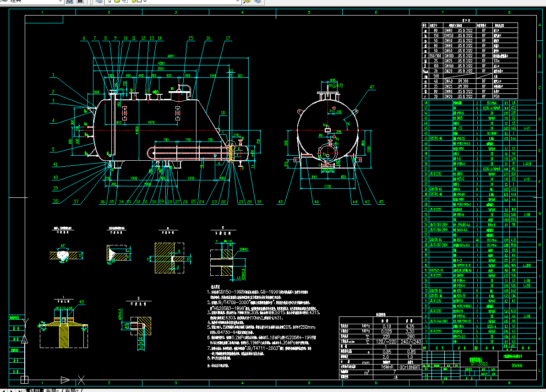Click the layer color swatch next to 0
The image size is (546, 392).
[139, 2]
